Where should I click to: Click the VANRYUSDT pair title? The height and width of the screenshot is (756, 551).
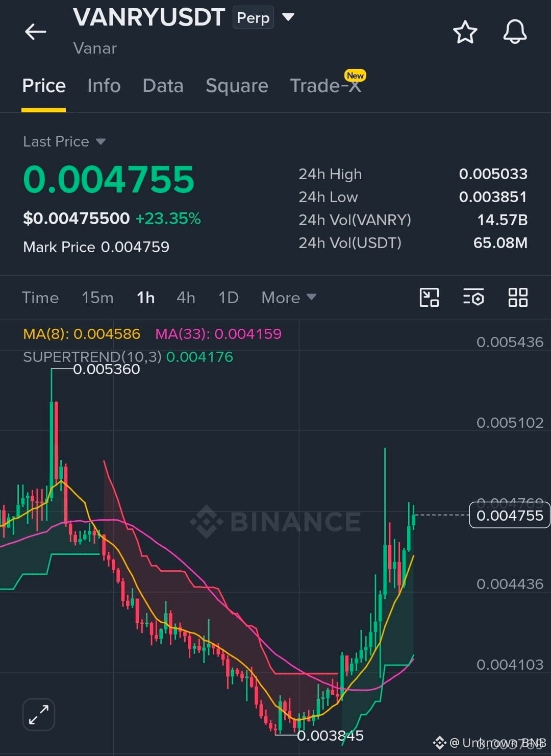tap(149, 17)
